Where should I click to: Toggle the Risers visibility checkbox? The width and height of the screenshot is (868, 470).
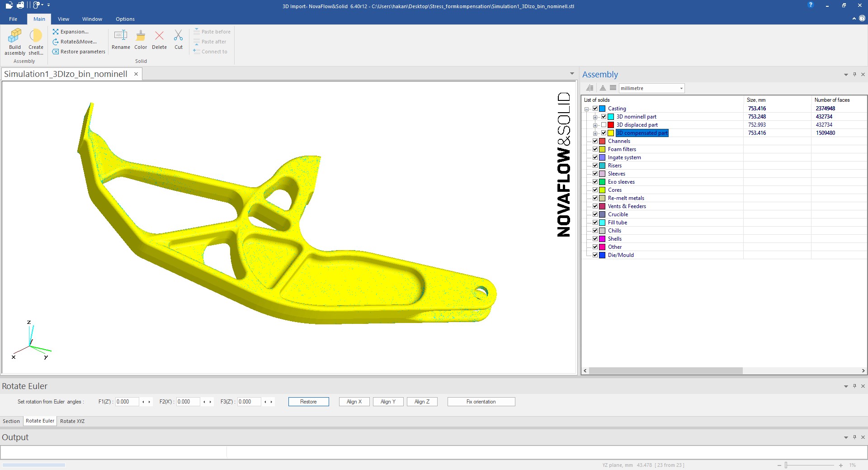595,166
